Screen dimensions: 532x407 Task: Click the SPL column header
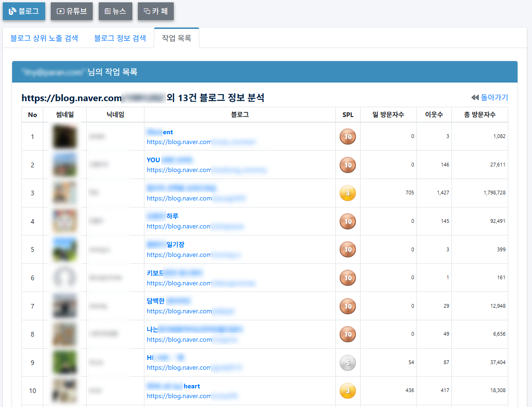tap(348, 114)
